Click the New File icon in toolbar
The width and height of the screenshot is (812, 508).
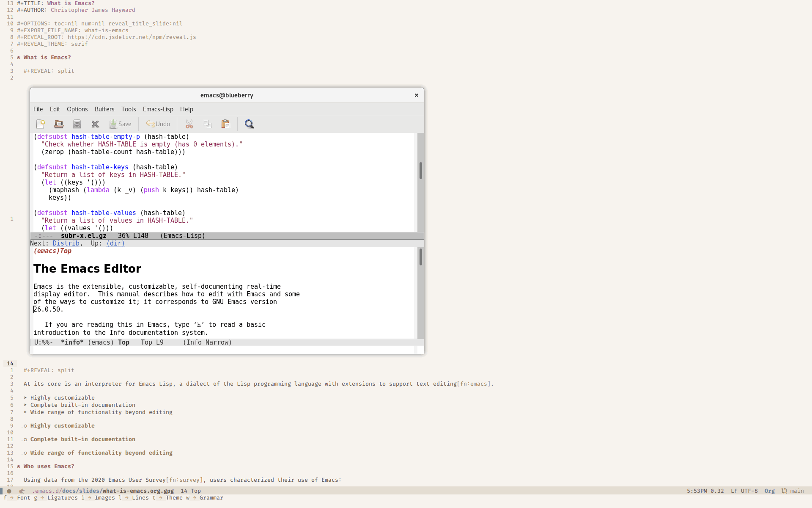coord(40,124)
